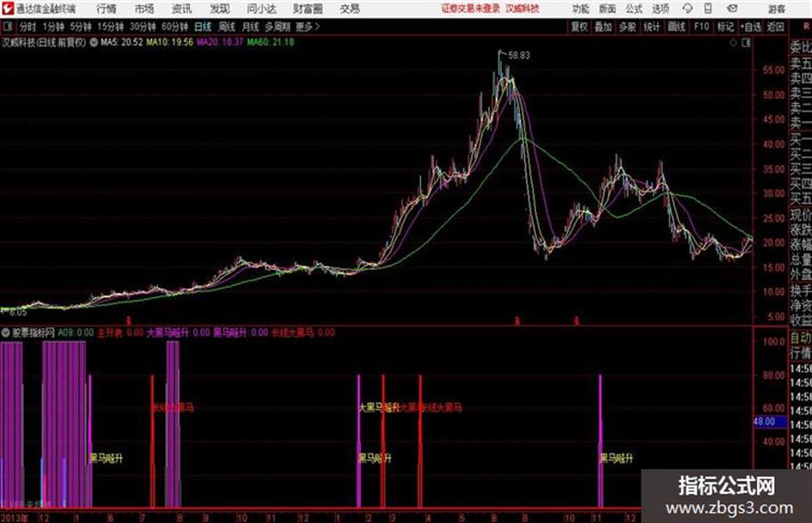This screenshot has height=523, width=812.
Task: Click the 证券交易未登录 login link
Action: [x=471, y=9]
